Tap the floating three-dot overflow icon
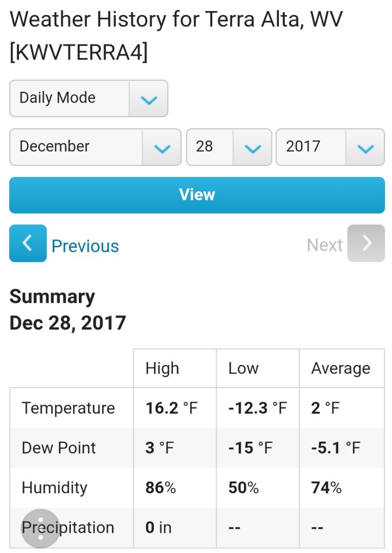Image resolution: width=392 pixels, height=553 pixels. 39,529
